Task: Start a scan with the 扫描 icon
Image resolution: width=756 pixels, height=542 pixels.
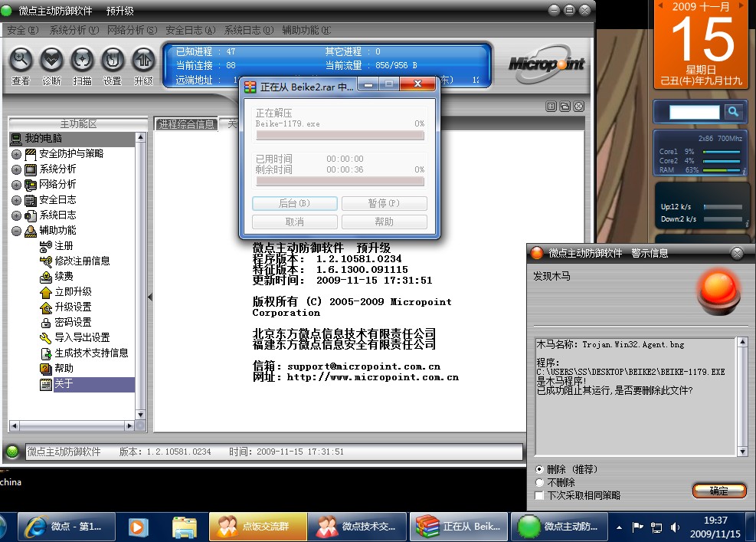Action: tap(82, 59)
